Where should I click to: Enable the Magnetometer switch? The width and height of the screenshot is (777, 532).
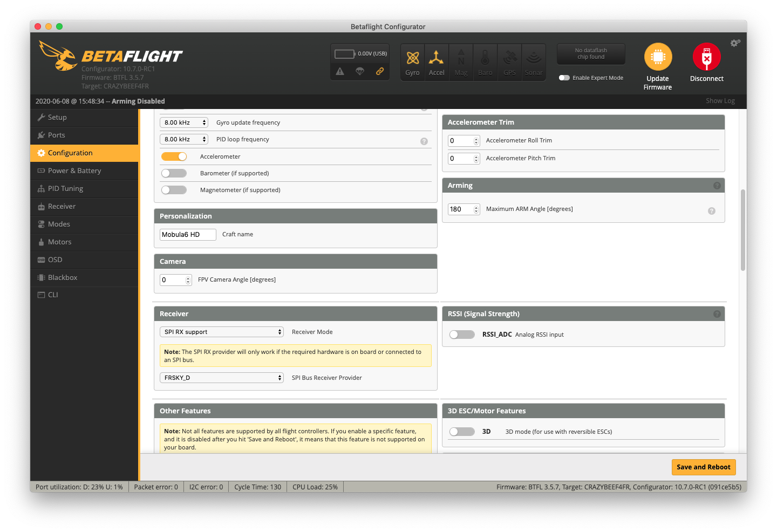point(174,190)
